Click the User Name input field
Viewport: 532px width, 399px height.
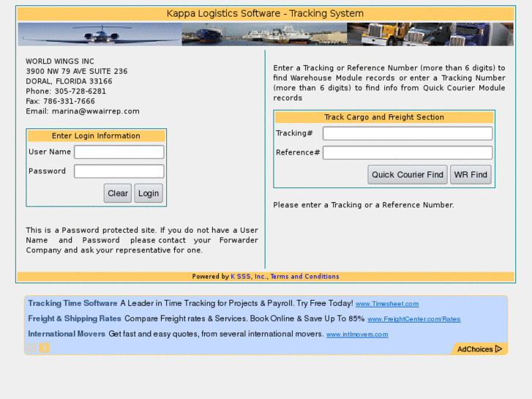119,152
